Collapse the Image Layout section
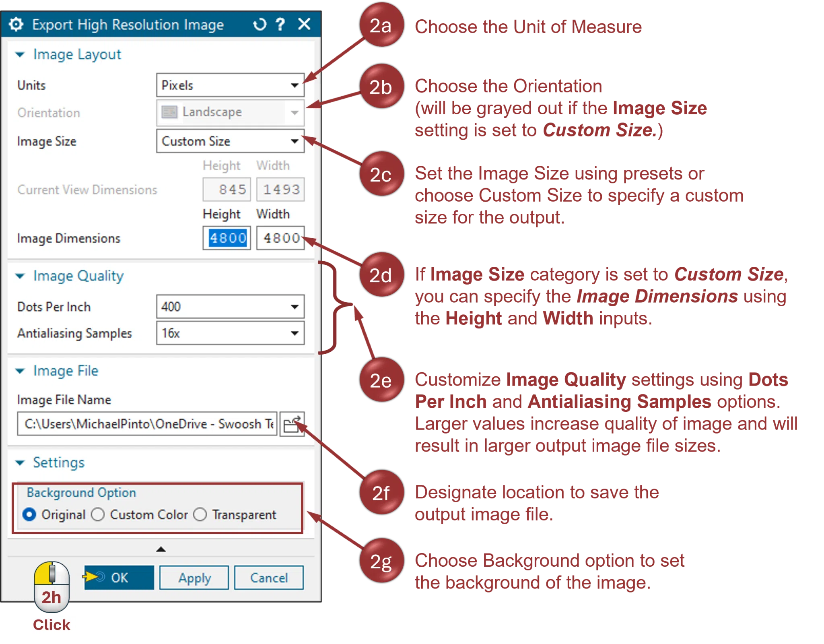This screenshot has height=644, width=824. pyautogui.click(x=19, y=54)
